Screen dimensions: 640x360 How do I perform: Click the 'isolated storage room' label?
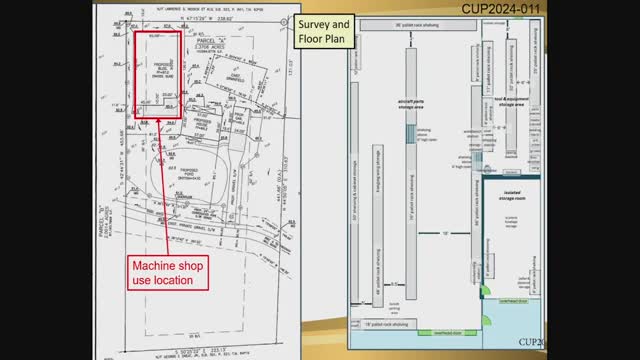tap(512, 195)
